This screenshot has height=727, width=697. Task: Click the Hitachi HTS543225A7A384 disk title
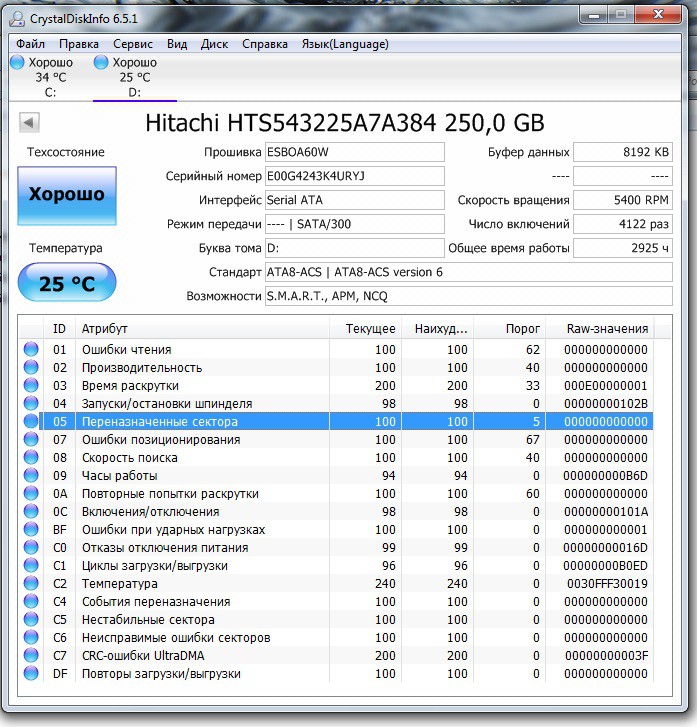[x=345, y=123]
